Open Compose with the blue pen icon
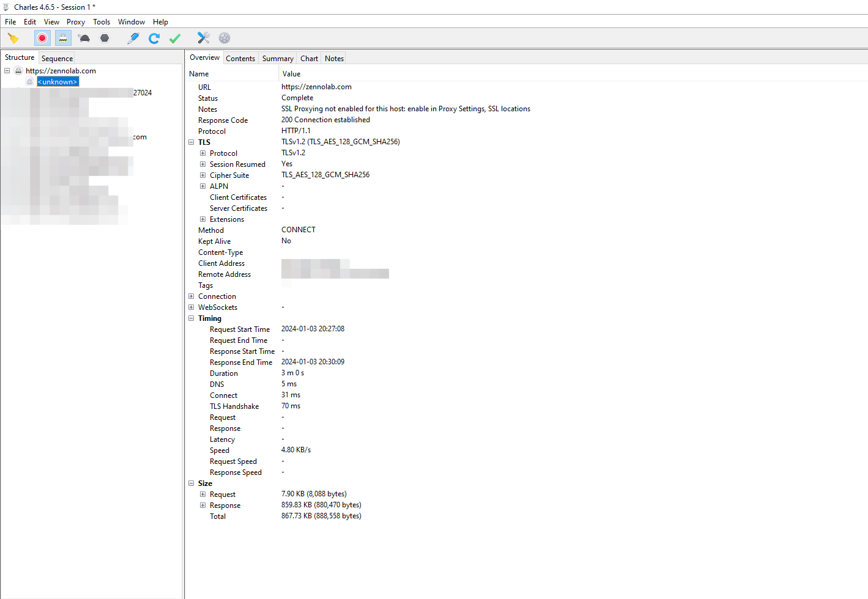The image size is (868, 599). (133, 39)
